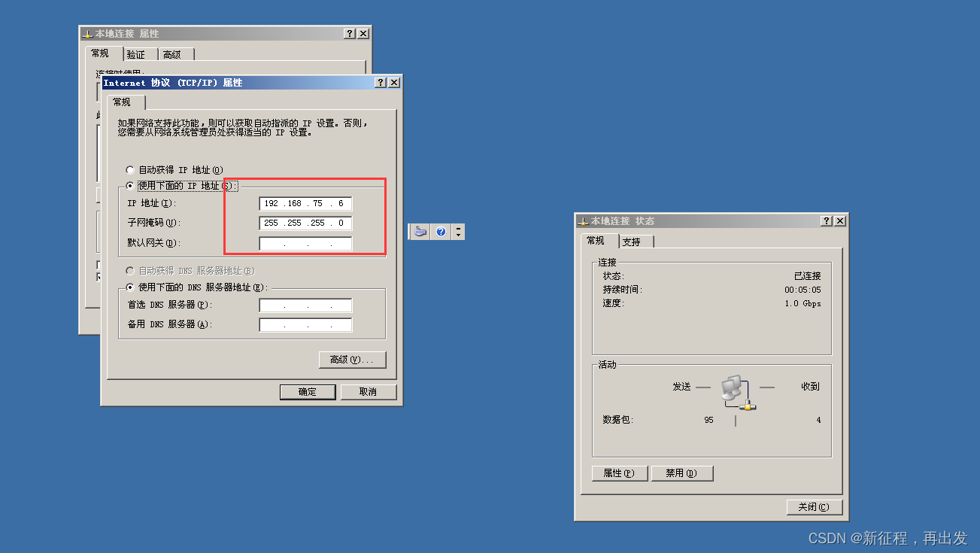Click the 192 octet in IP 地址 field
The height and width of the screenshot is (553, 980).
pos(272,204)
